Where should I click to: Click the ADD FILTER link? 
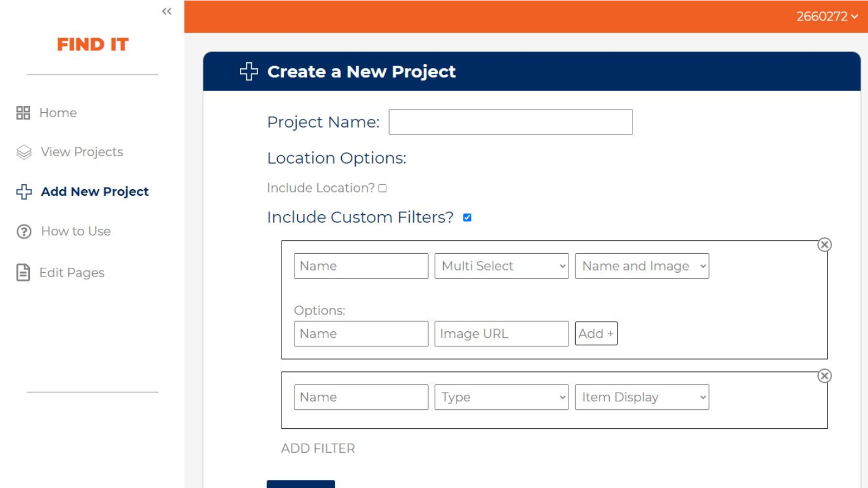tap(317, 448)
